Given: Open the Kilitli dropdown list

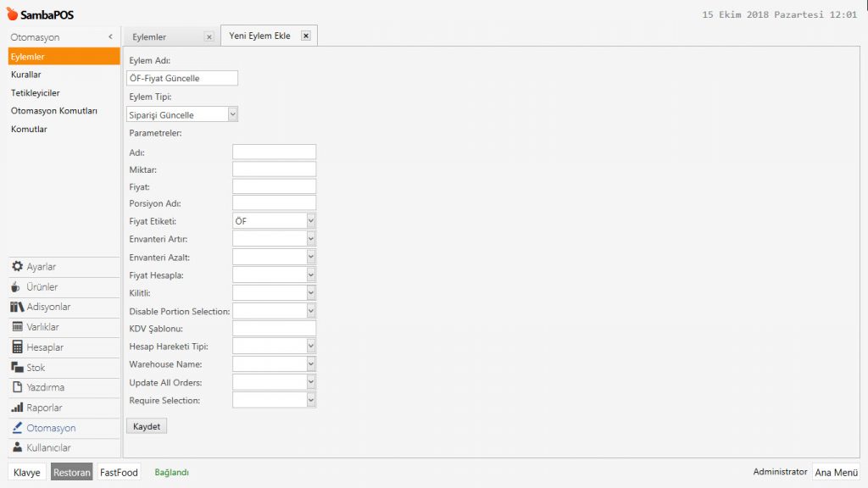Looking at the screenshot, I should click(x=310, y=292).
